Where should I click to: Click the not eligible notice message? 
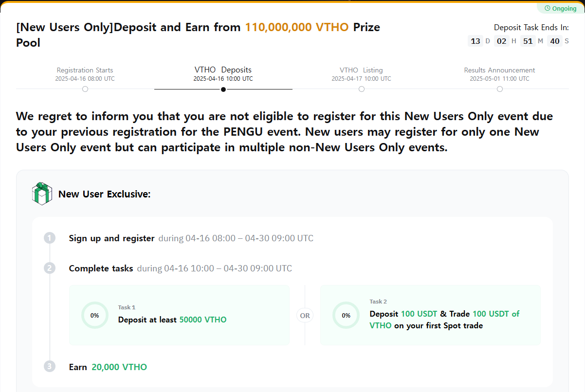click(x=285, y=132)
